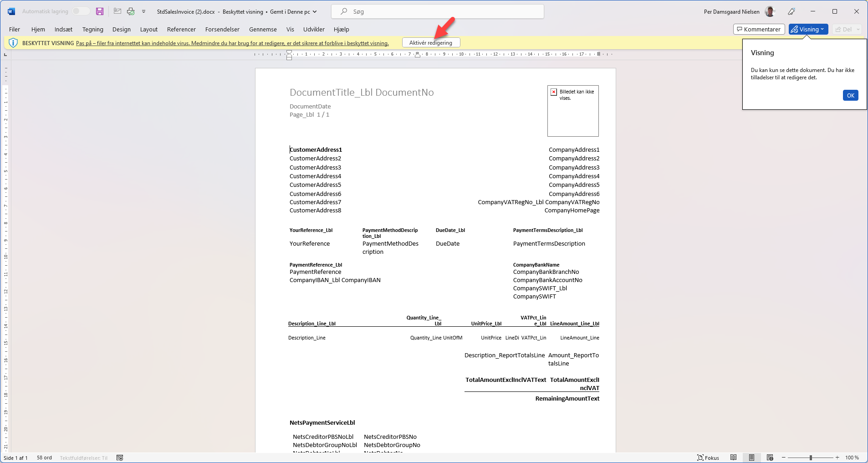Select the Gennemse tab

pos(263,29)
